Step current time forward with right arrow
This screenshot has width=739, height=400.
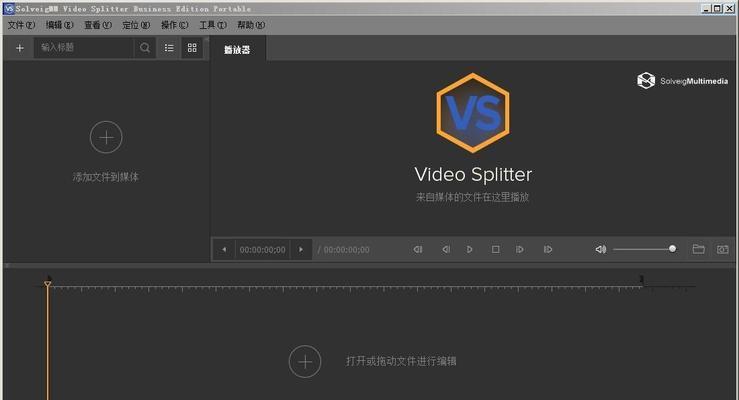pyautogui.click(x=301, y=249)
